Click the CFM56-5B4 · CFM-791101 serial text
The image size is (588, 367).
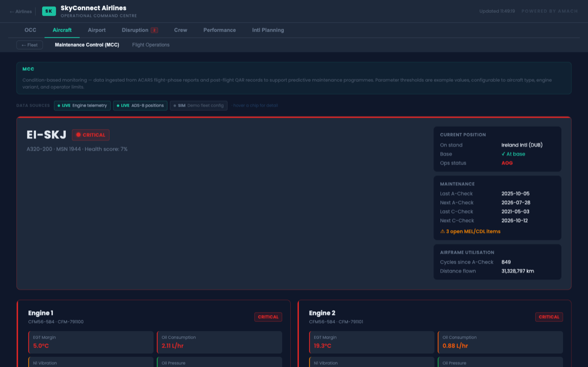click(336, 322)
